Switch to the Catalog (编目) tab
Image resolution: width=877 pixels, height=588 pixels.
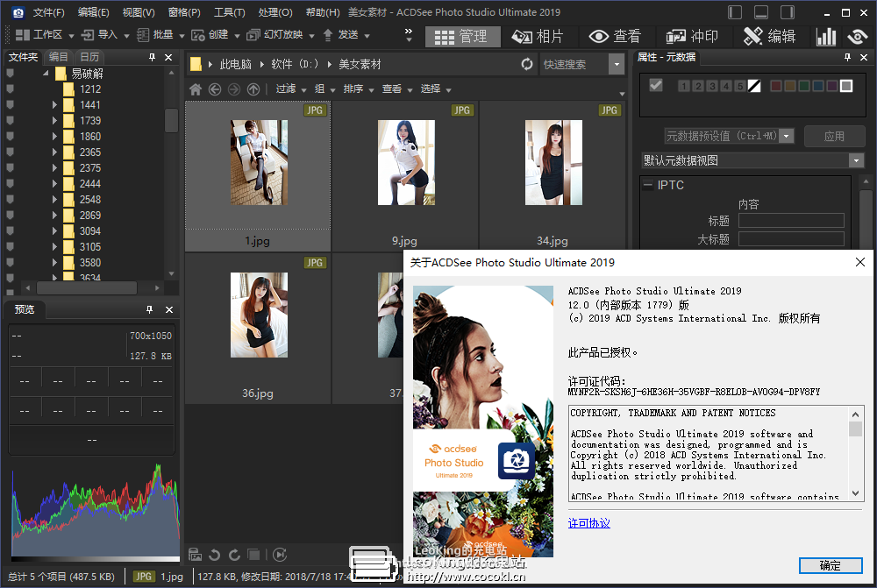(58, 57)
